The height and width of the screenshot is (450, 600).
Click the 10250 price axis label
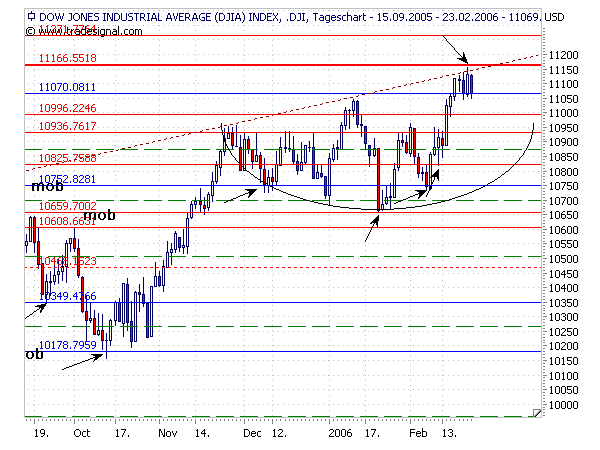(563, 333)
